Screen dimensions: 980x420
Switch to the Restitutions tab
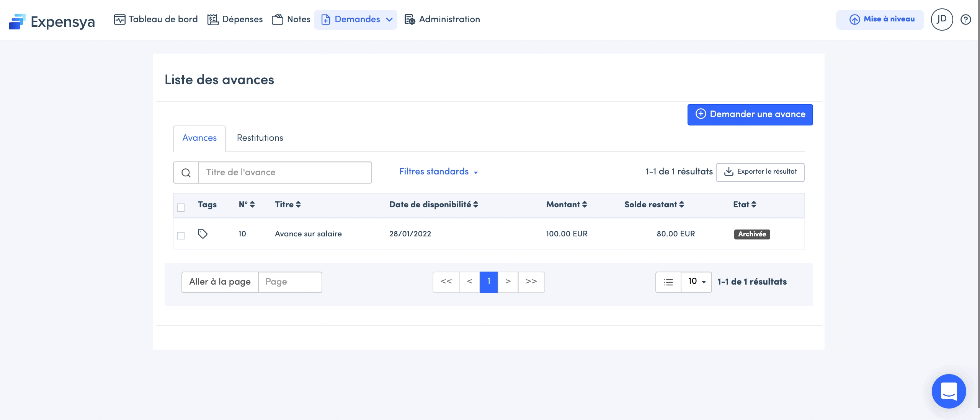coord(260,138)
